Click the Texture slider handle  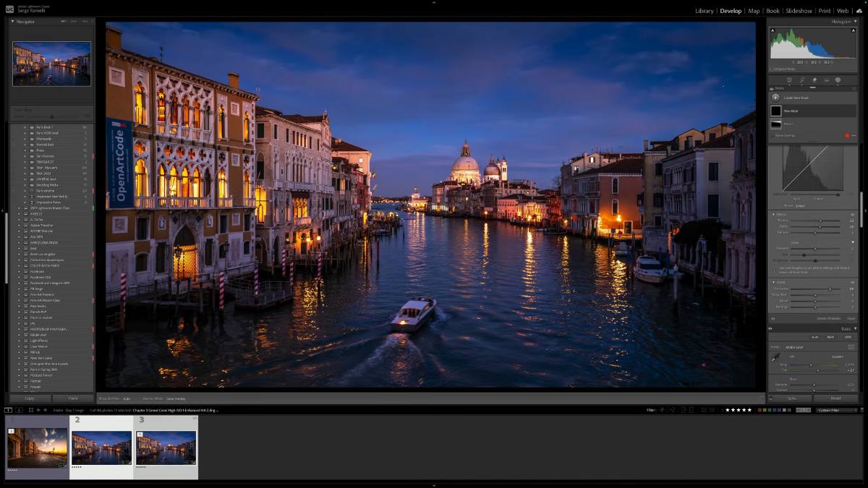(821, 221)
